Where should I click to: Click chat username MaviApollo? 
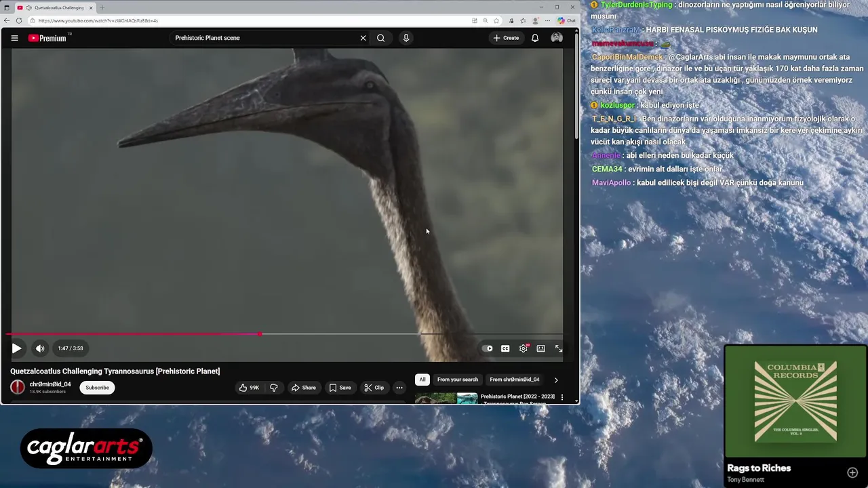tap(612, 183)
